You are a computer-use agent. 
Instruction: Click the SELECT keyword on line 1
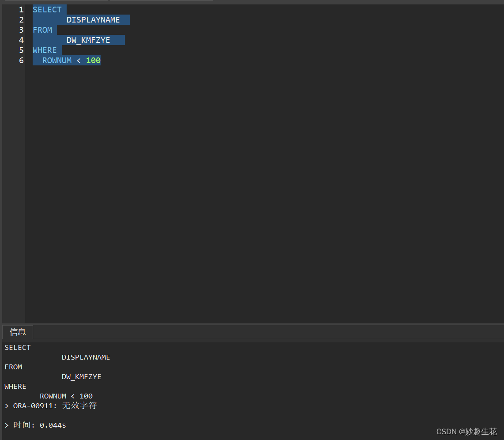pos(47,9)
